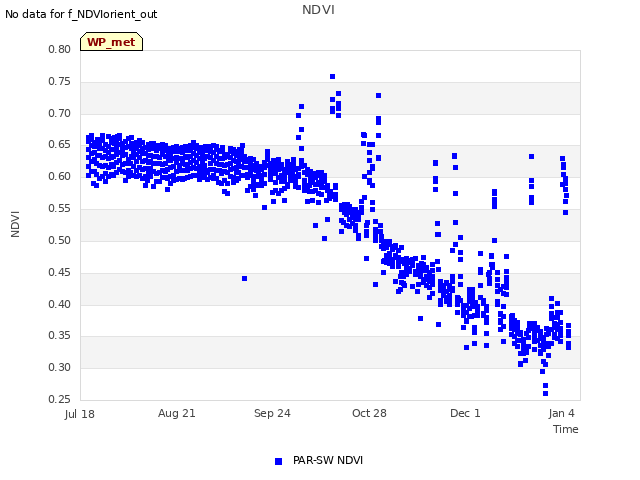Image resolution: width=640 pixels, height=480 pixels.
Task: Click the Time axis label
Action: point(565,429)
